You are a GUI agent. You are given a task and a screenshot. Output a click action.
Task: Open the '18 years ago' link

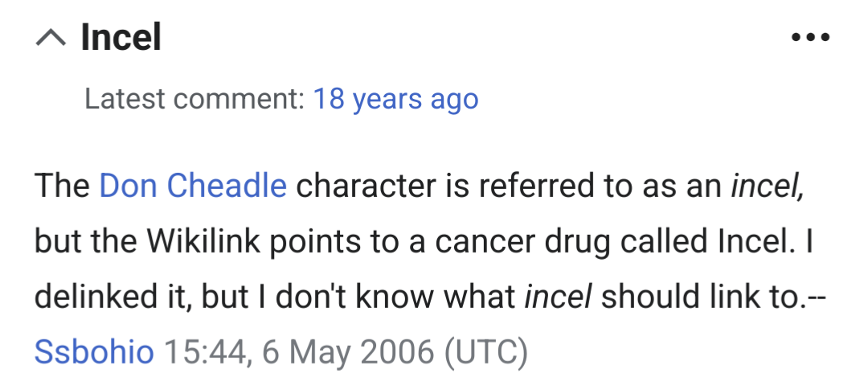pyautogui.click(x=395, y=99)
